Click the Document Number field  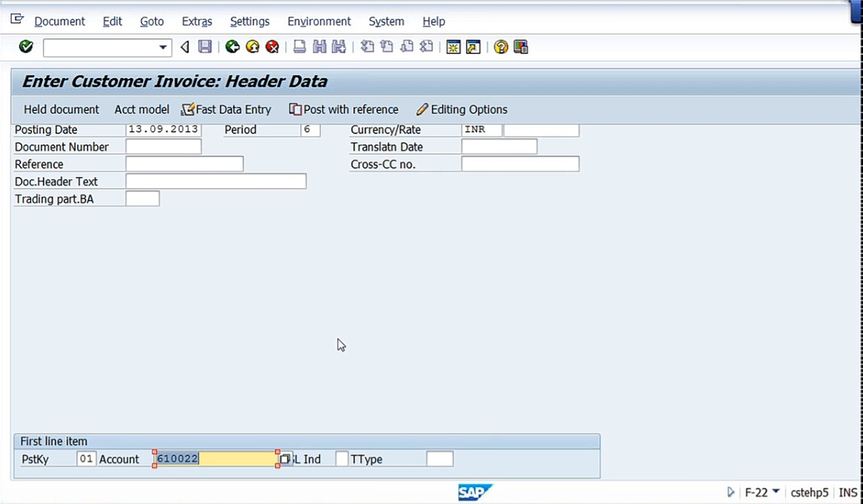(x=164, y=147)
